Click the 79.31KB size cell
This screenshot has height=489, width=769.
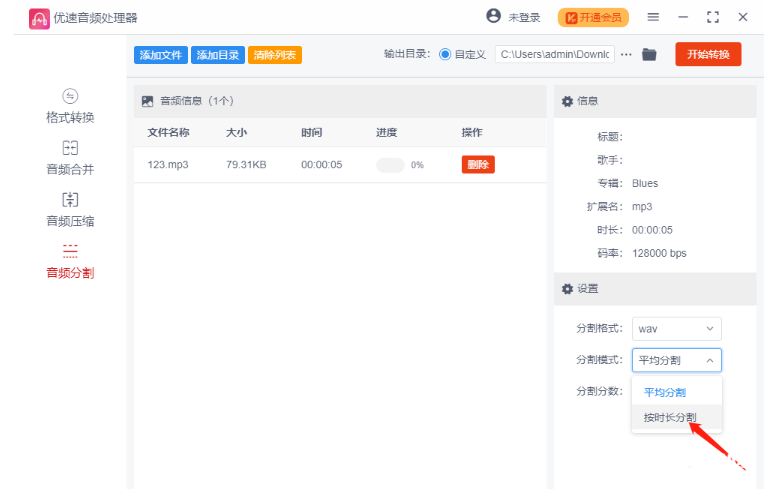point(246,165)
